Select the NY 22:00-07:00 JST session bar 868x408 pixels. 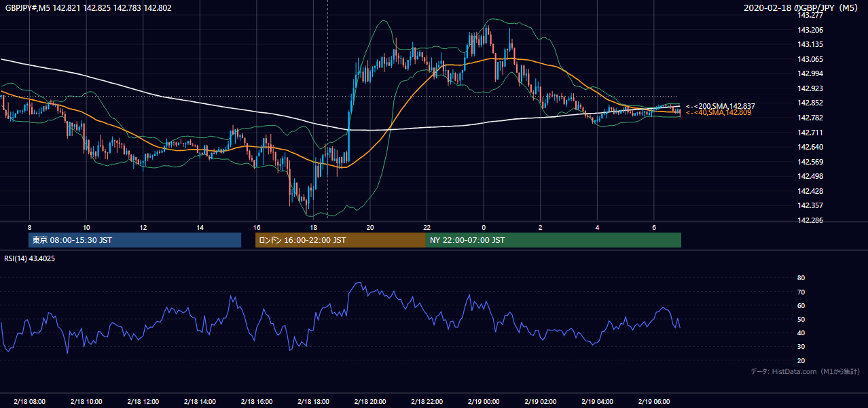click(x=553, y=240)
